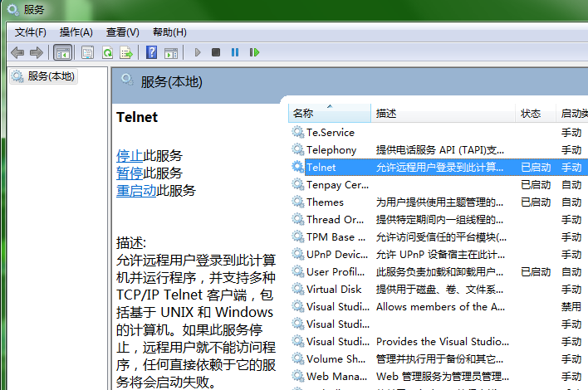The width and height of the screenshot is (588, 390).
Task: Select Visual Studi... row with Allows members description
Action: coord(438,306)
